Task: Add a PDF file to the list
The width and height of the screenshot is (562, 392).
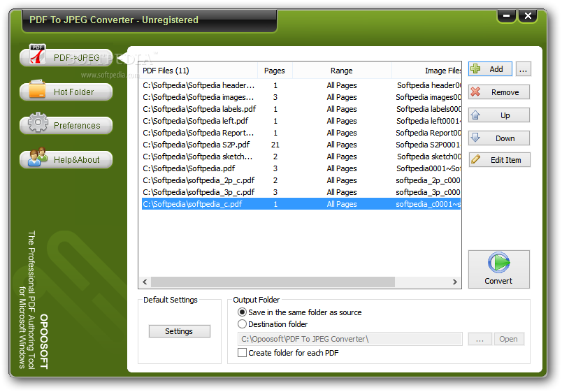Action: point(490,68)
